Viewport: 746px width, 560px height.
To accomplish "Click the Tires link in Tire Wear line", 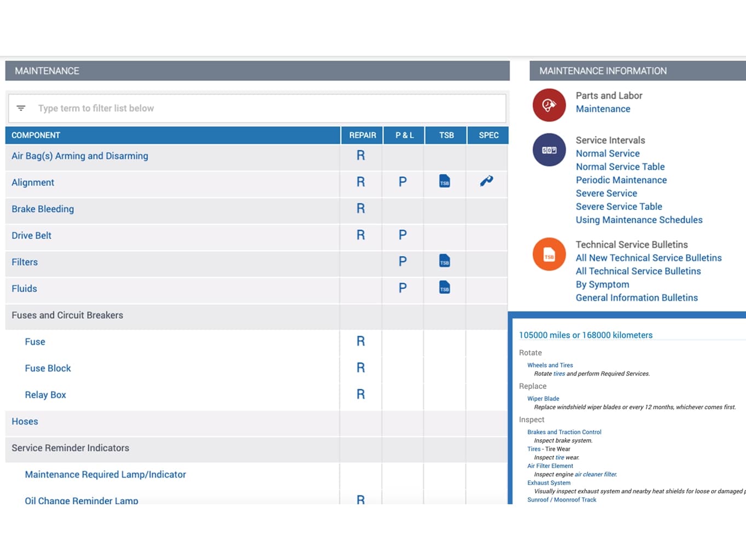I will pos(534,449).
